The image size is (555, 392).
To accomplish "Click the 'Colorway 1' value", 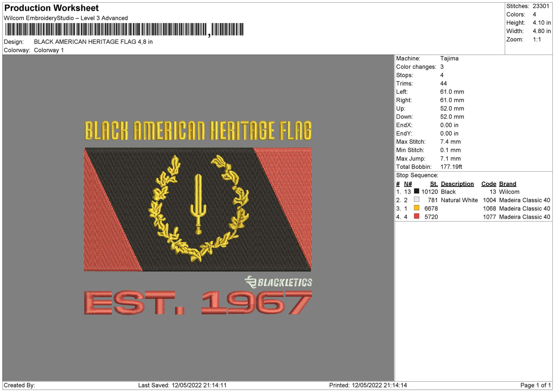I will [x=49, y=50].
